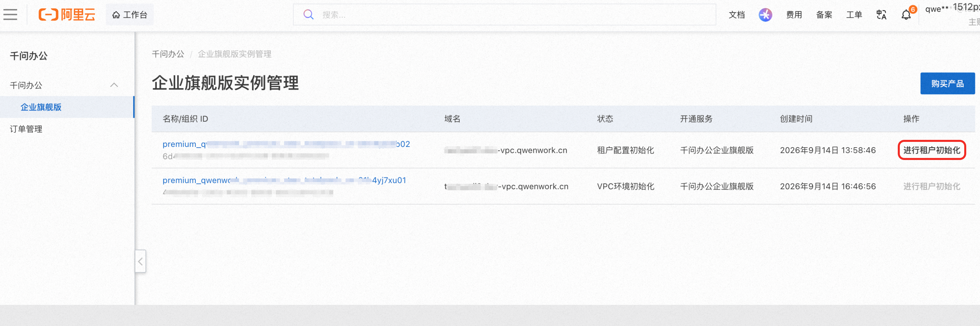Open the notification bell

[x=906, y=14]
